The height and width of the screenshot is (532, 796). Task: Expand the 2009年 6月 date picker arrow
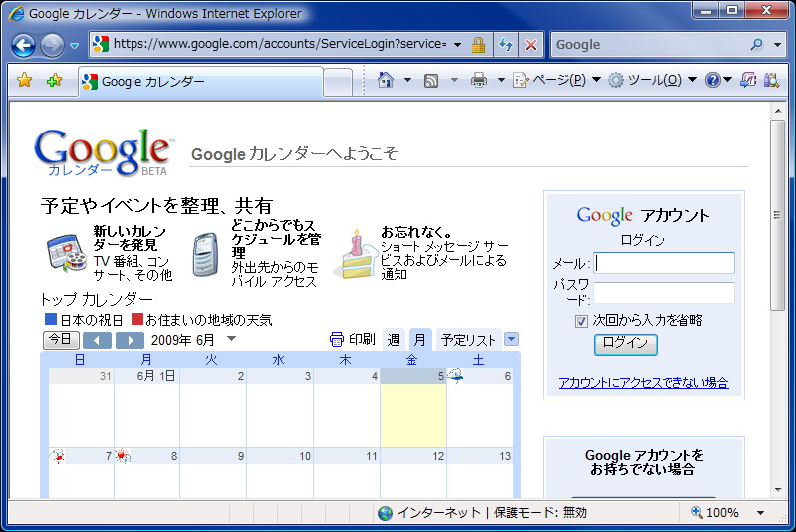point(231,338)
